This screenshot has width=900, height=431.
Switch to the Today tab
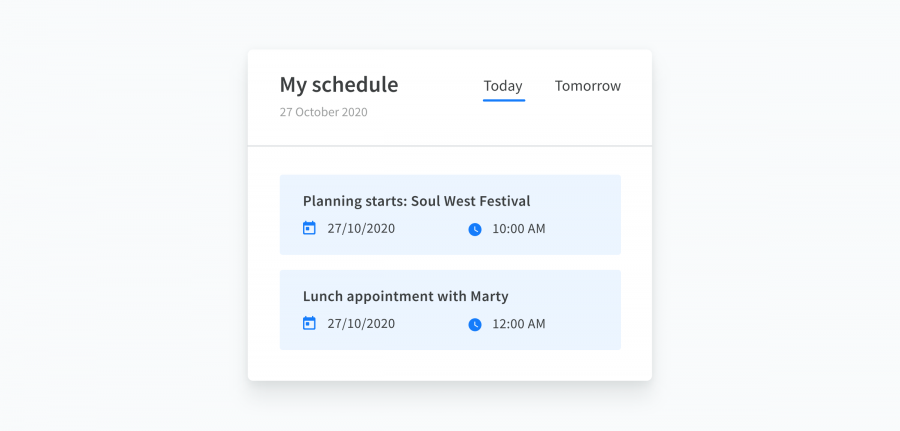503,86
